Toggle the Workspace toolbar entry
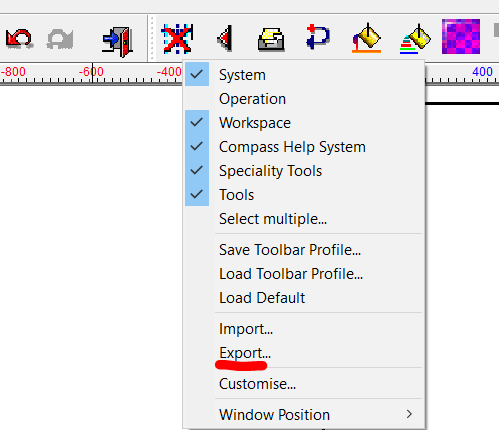 coord(304,123)
